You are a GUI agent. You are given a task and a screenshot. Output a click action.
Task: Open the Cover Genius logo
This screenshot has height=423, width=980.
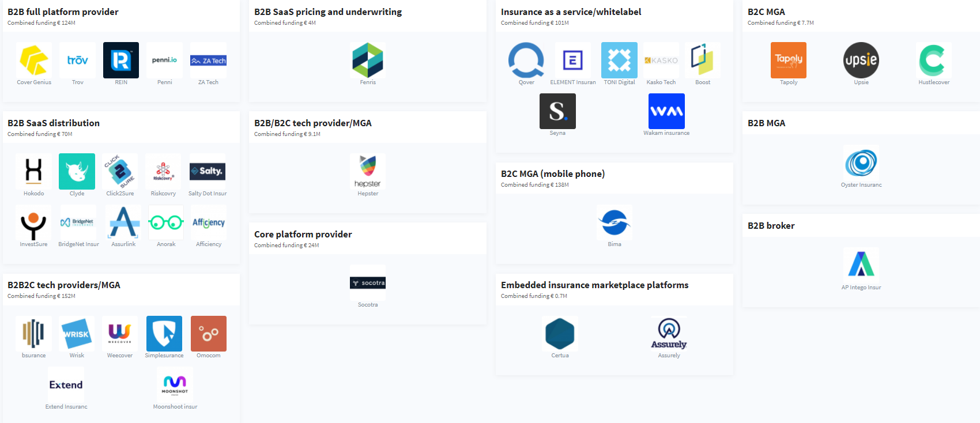(34, 60)
